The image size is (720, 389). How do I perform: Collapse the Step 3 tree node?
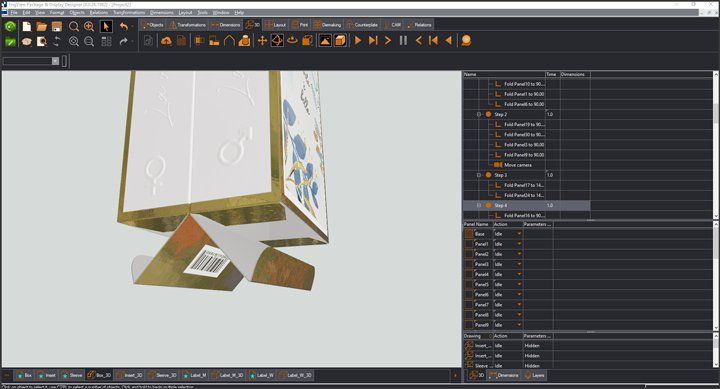[x=478, y=175]
